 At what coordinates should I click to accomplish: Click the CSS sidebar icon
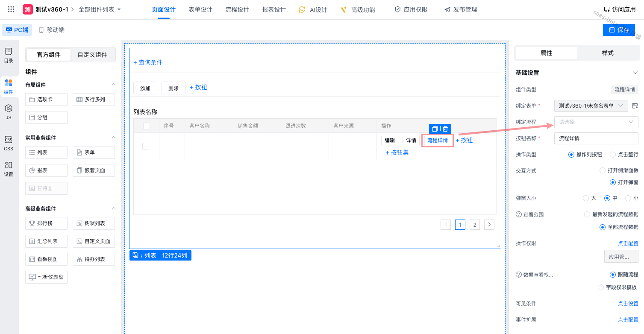[x=9, y=143]
